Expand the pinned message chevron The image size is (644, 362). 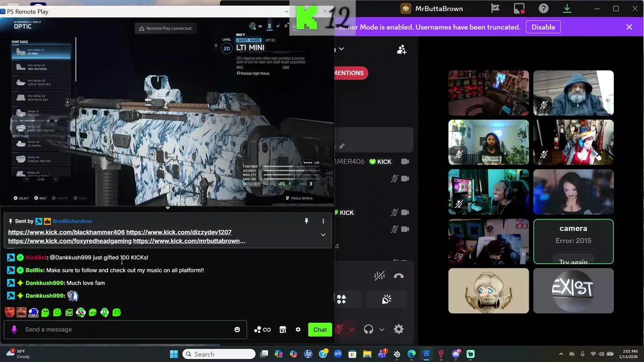[x=323, y=235]
